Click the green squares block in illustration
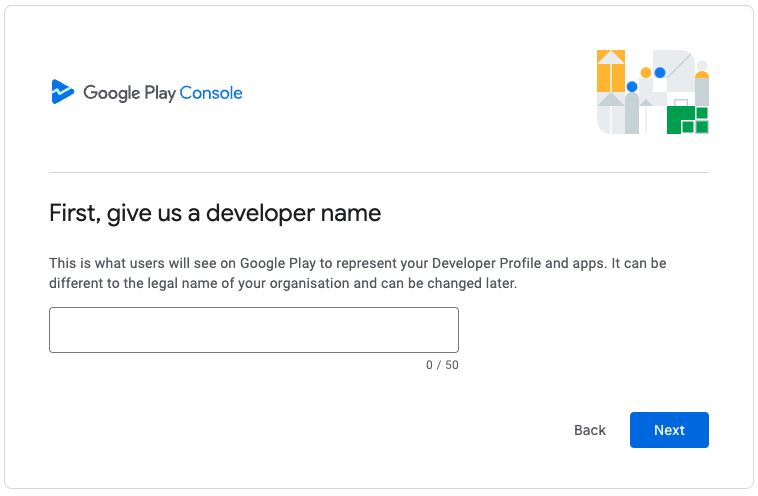Viewport: 758px width, 496px height. point(687,120)
